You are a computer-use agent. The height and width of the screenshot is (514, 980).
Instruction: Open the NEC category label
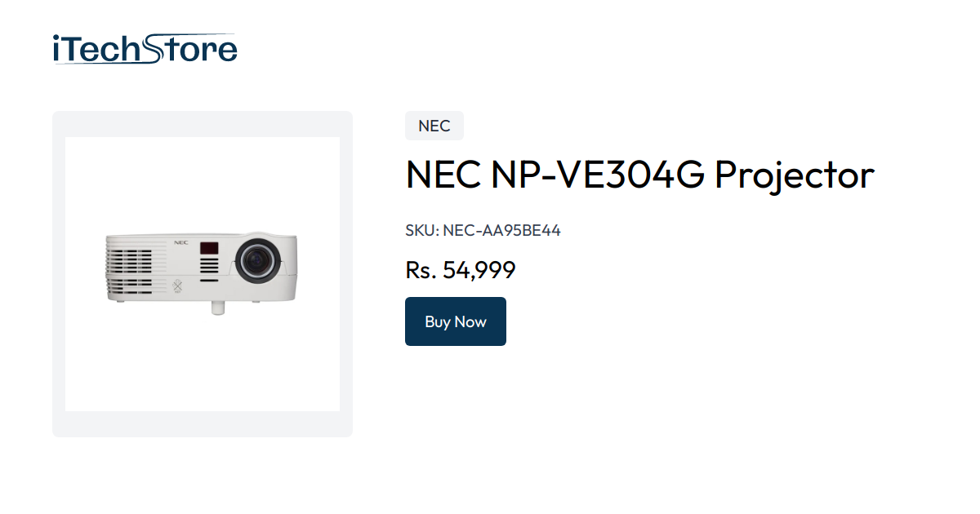click(434, 126)
